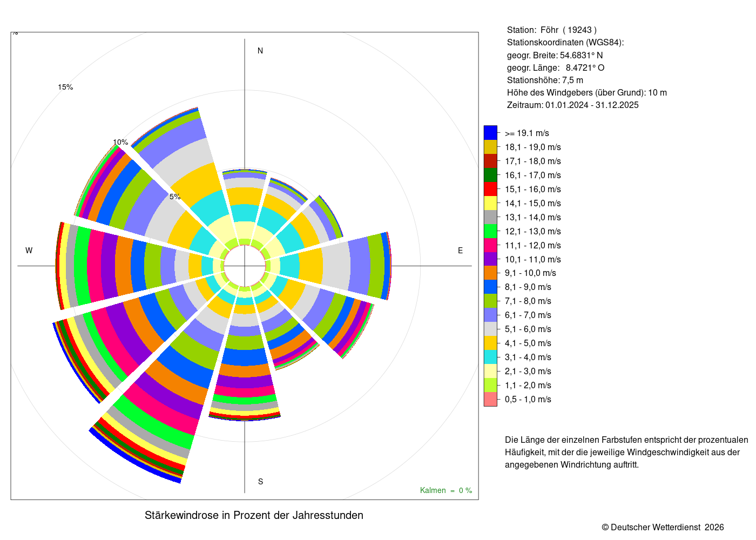Click the explanation starting "Die Länge der einzelnen Farbstufen"
The width and height of the screenshot is (756, 540).
(626, 452)
